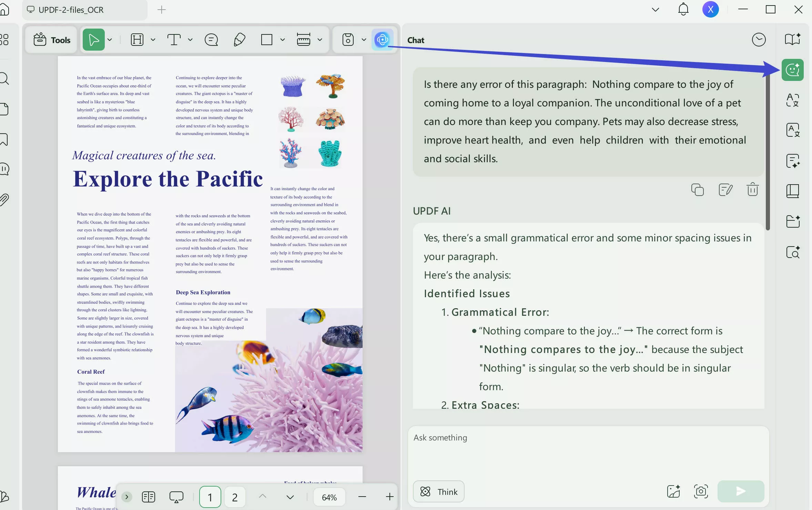Copy the AI chat message
This screenshot has width=812, height=510.
point(697,190)
